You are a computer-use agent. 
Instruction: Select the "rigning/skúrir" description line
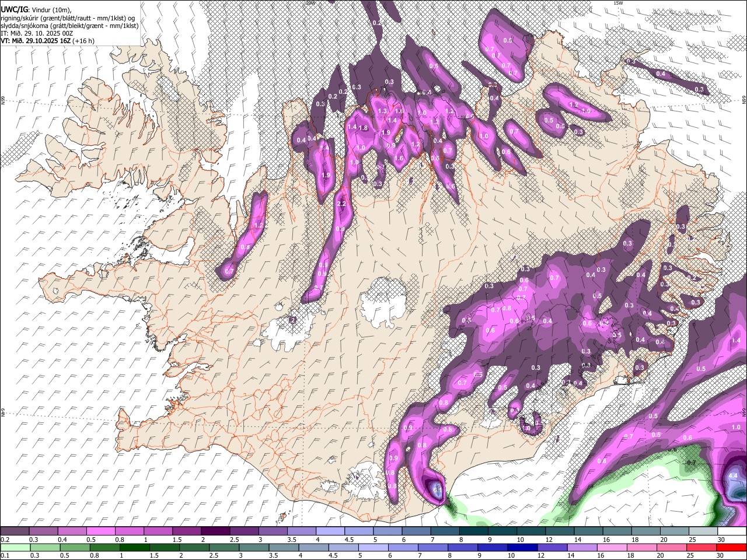(x=69, y=18)
